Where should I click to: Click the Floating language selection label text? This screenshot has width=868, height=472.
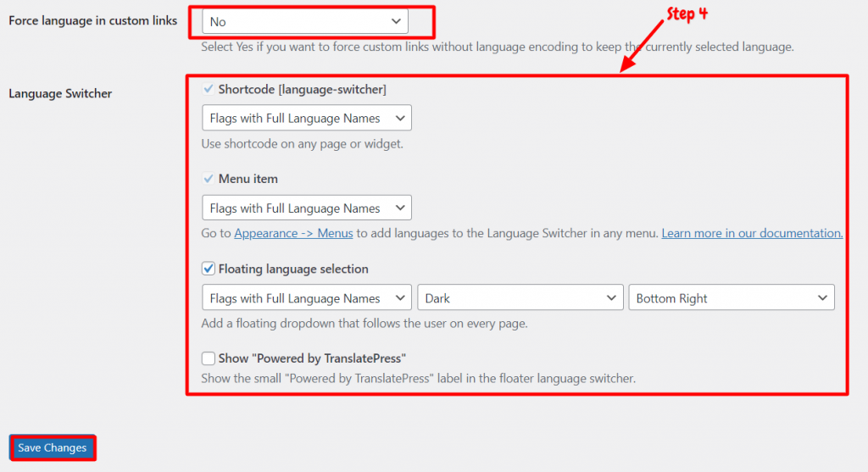[293, 269]
